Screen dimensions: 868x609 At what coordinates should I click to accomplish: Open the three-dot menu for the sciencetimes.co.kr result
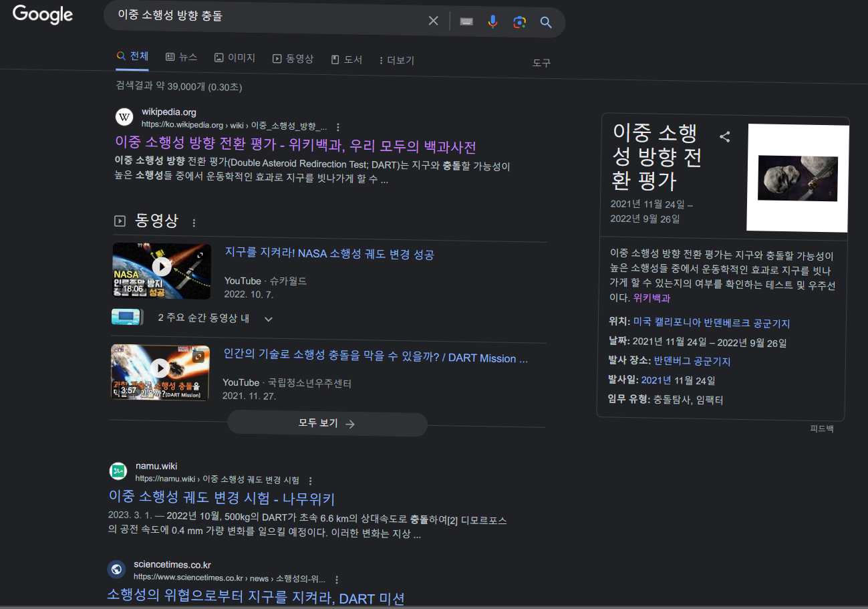pyautogui.click(x=337, y=580)
